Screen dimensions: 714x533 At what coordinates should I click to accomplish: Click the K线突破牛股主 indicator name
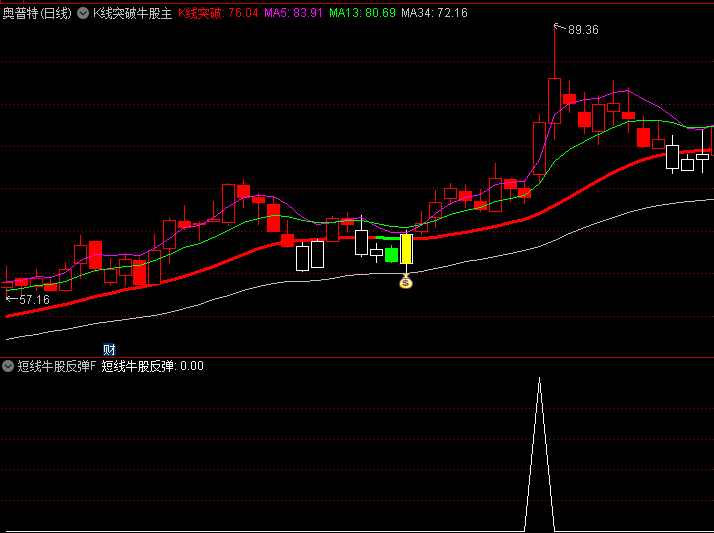[x=133, y=13]
